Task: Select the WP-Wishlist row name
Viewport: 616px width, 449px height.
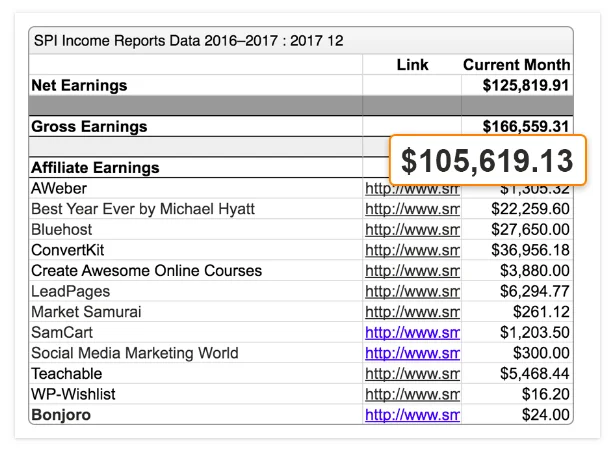Action: tap(73, 394)
